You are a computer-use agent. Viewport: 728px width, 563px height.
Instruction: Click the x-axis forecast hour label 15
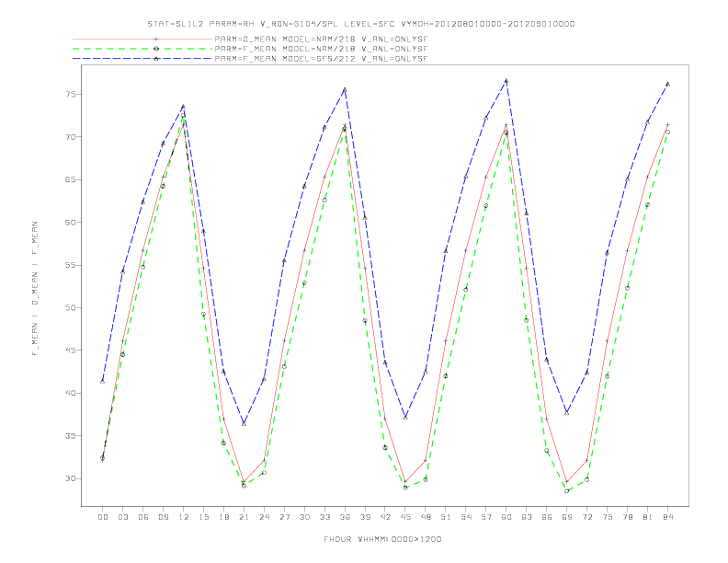click(203, 517)
